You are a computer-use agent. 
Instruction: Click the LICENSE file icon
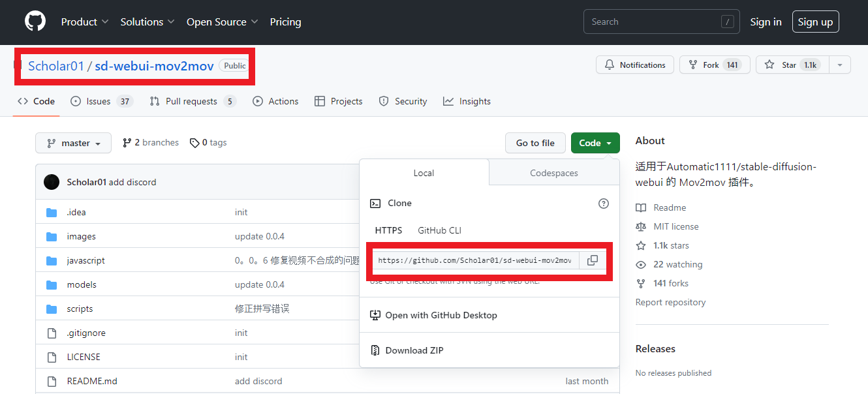point(52,357)
